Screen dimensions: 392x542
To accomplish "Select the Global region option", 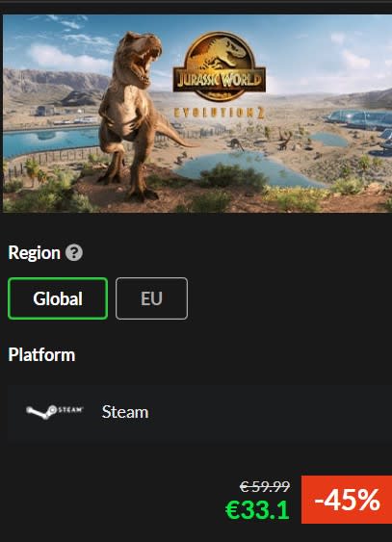I will 58,298.
